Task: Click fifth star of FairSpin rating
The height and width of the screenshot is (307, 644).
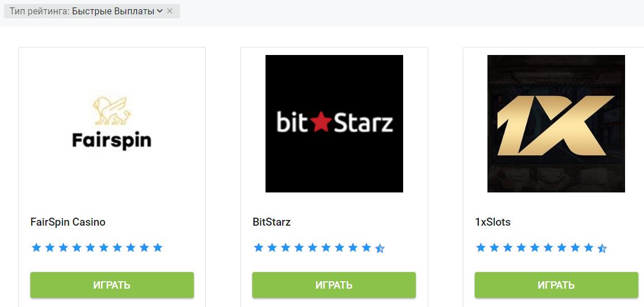Action: (x=91, y=247)
